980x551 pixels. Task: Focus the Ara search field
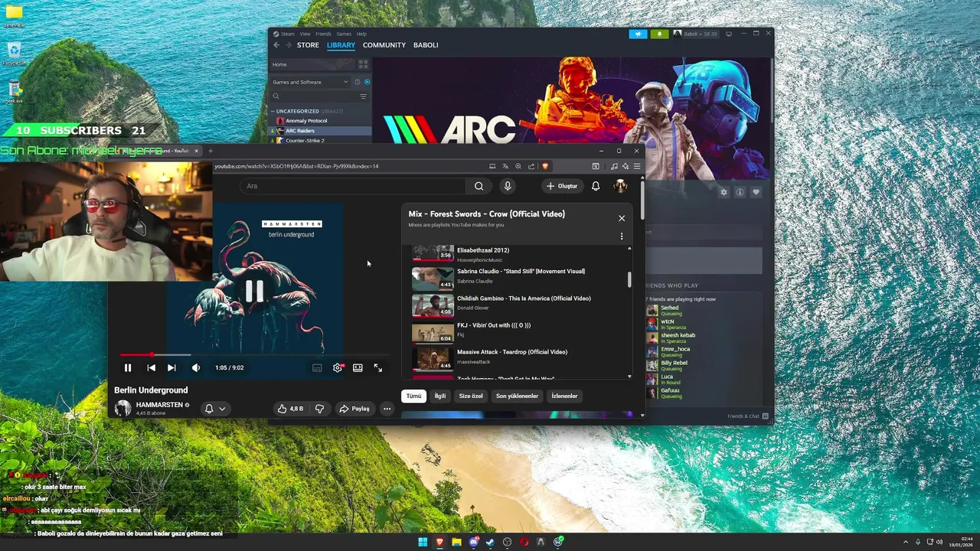(353, 186)
